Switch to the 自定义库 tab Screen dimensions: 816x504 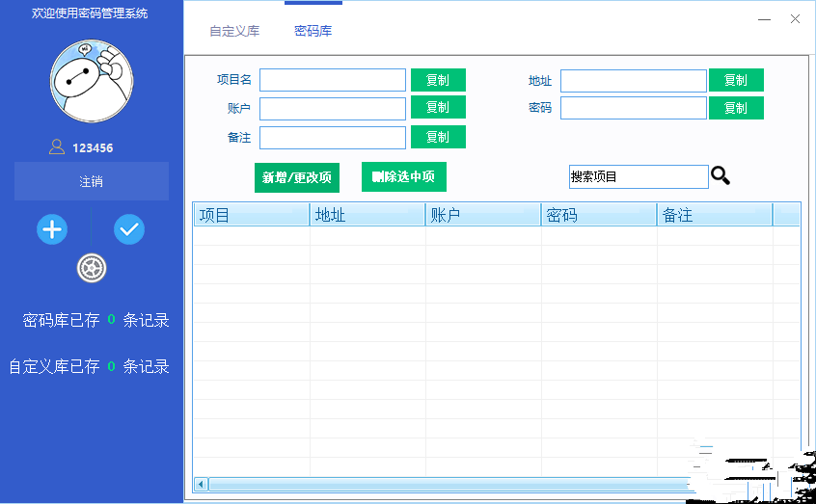click(234, 31)
